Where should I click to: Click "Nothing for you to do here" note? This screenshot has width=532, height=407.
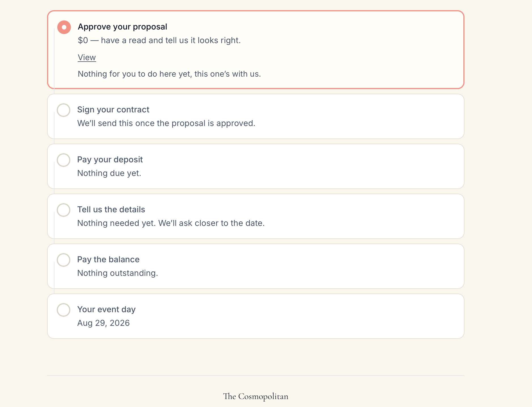[169, 74]
